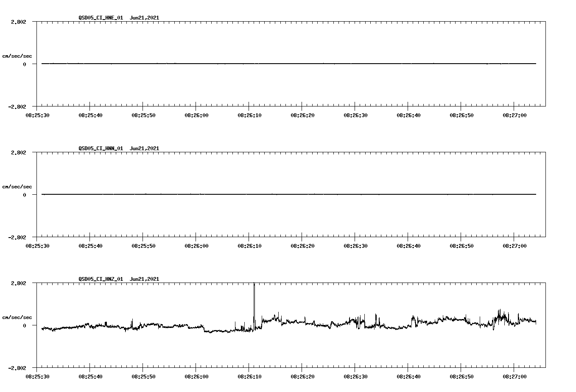
Task: Click the 0 axis value on HNZ plot
Action: 25,325
